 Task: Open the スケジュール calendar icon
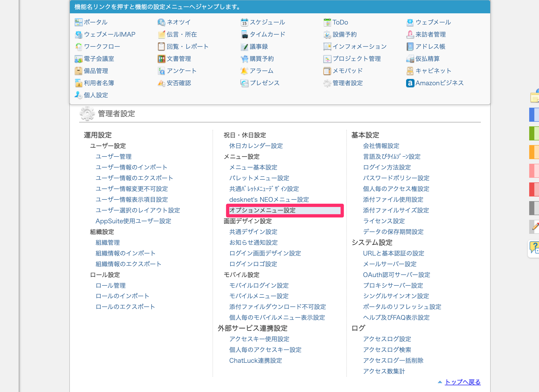pyautogui.click(x=244, y=22)
